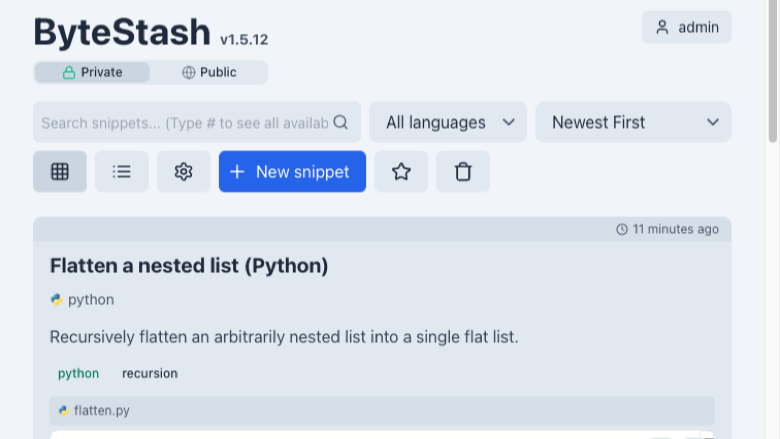Open the Newest First sort dropdown
Viewport: 780px width, 439px height.
click(633, 122)
